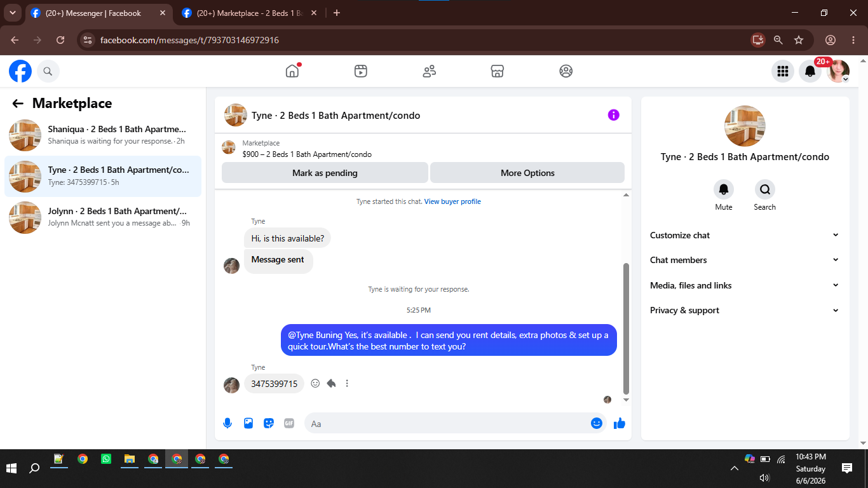Viewport: 868px width, 488px height.
Task: Open the Chrome profile icon
Action: (830, 40)
